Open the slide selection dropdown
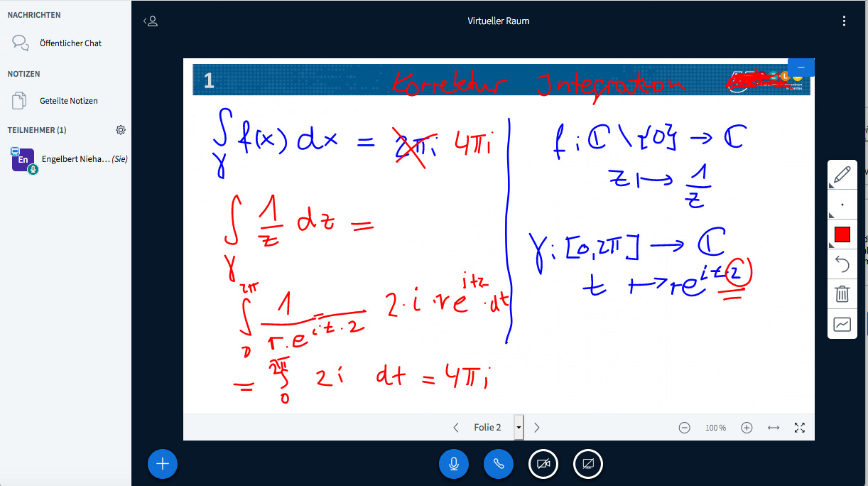Viewport: 868px width, 486px height. (x=519, y=427)
